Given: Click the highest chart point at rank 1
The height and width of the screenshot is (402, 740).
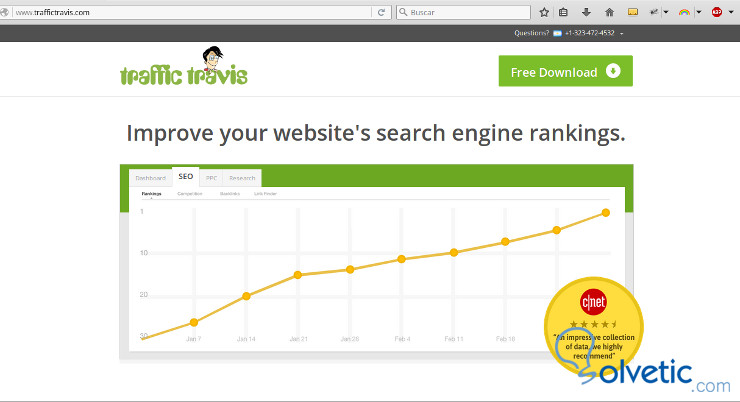Looking at the screenshot, I should click(x=605, y=213).
